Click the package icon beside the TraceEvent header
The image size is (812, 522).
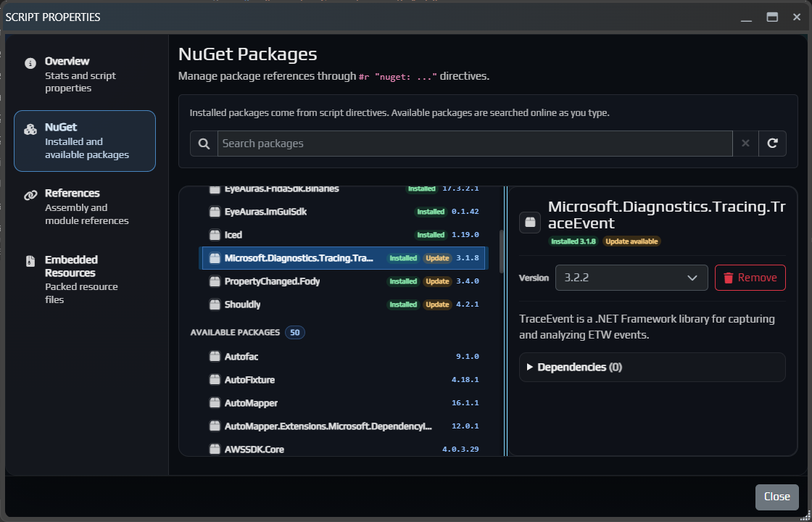click(530, 223)
